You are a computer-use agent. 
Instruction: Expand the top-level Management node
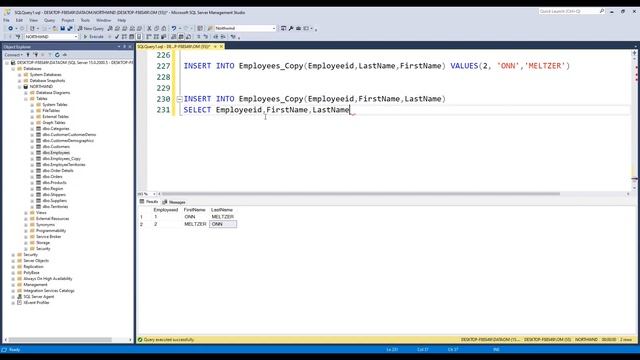click(x=13, y=284)
